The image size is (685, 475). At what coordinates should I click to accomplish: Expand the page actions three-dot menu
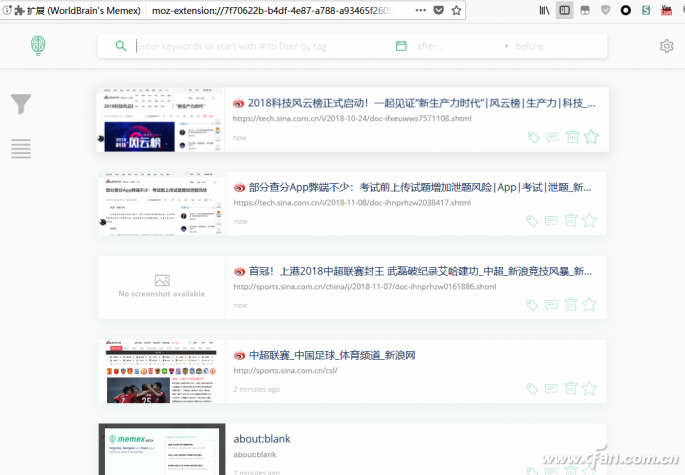pyautogui.click(x=420, y=10)
